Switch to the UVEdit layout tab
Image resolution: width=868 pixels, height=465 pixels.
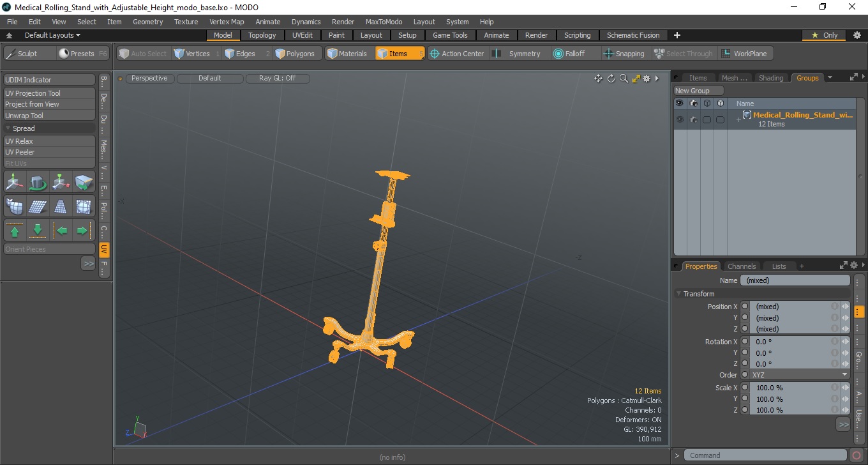(303, 35)
